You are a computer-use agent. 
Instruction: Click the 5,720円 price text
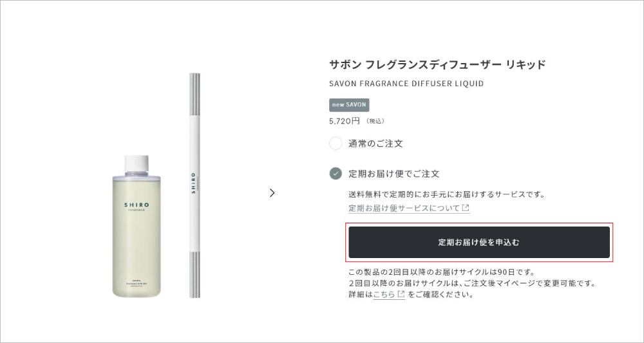point(345,120)
